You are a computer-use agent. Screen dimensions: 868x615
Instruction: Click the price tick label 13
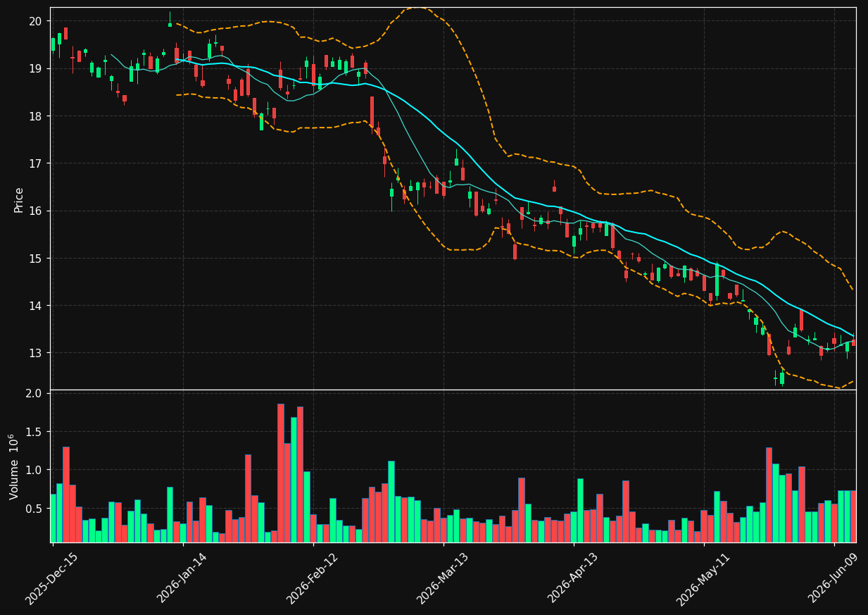coord(36,353)
